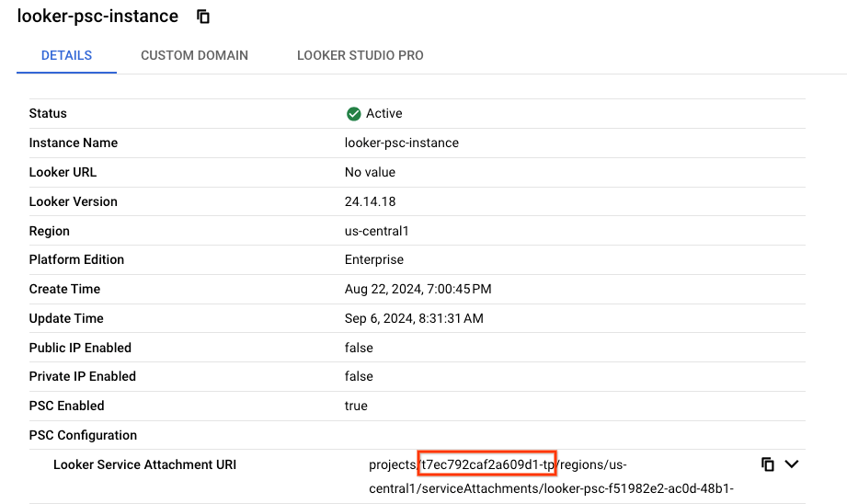
Task: Click the PSC Configuration row label
Action: click(x=83, y=435)
